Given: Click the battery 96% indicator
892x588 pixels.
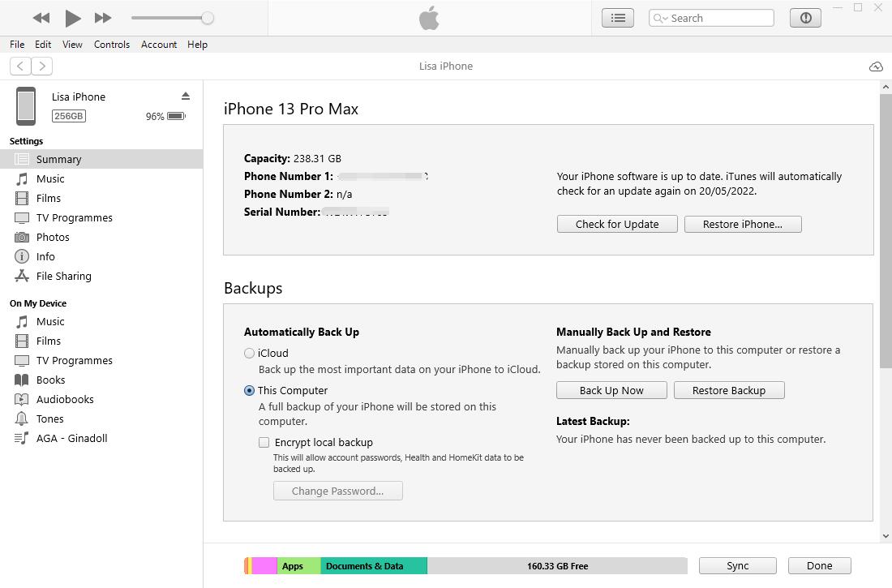Looking at the screenshot, I should click(x=165, y=116).
